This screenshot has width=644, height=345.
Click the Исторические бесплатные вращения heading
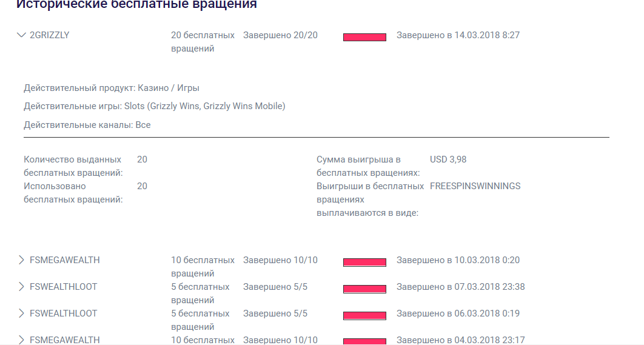136,4
